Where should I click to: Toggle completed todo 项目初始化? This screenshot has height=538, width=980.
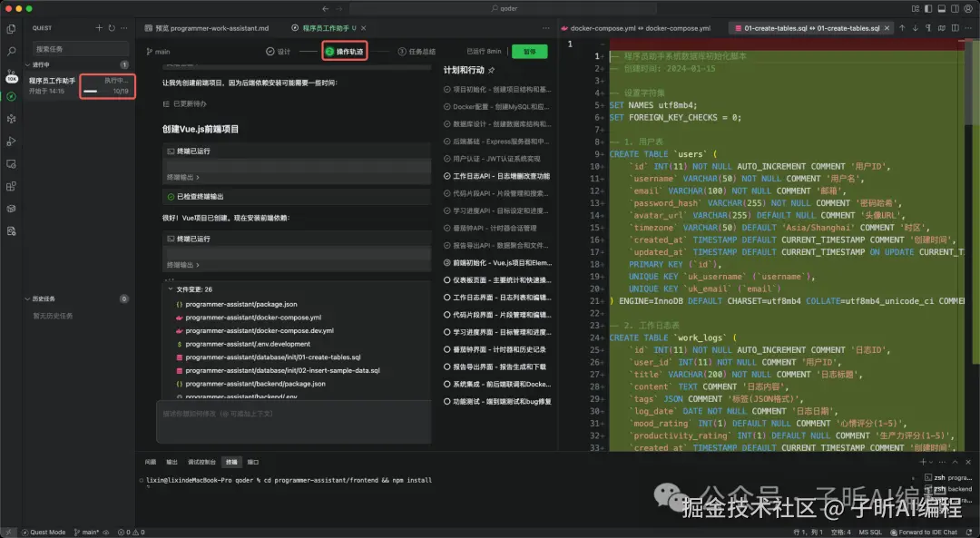(446, 89)
